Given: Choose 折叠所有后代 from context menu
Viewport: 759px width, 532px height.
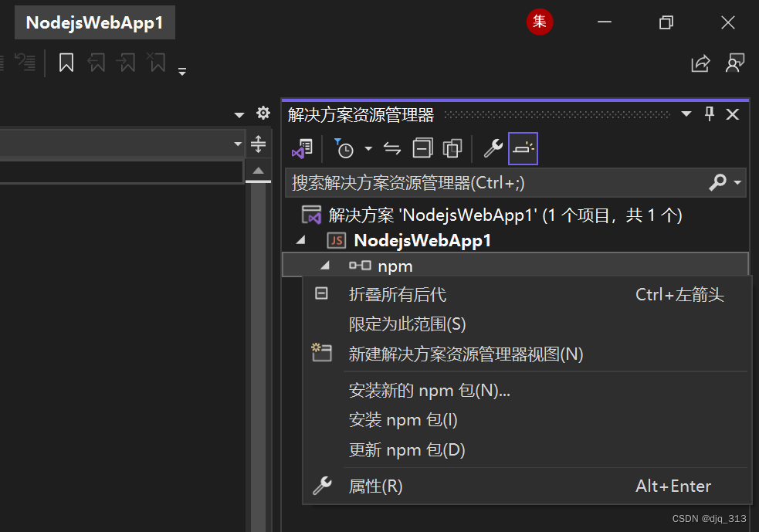Looking at the screenshot, I should point(527,294).
